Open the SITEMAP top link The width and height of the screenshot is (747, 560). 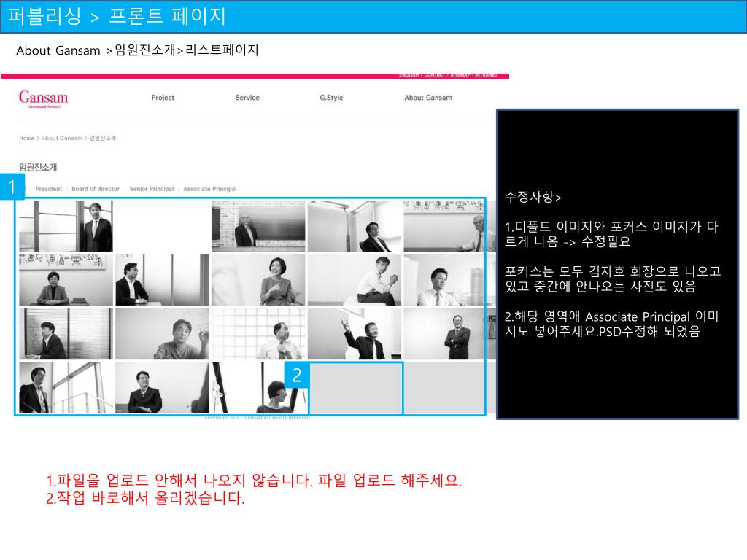[460, 75]
